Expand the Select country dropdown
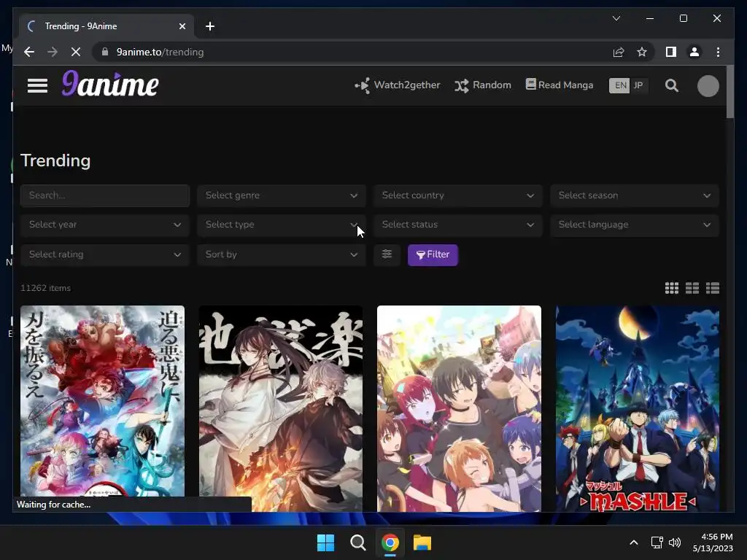Viewport: 747px width, 560px height. coord(458,195)
